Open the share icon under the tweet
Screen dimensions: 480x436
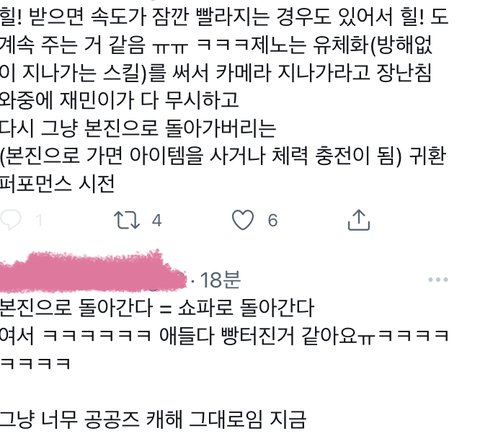point(359,220)
